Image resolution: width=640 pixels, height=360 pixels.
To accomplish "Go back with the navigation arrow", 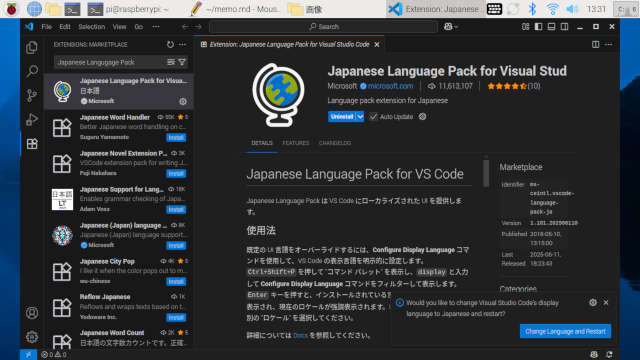I will pos(185,27).
